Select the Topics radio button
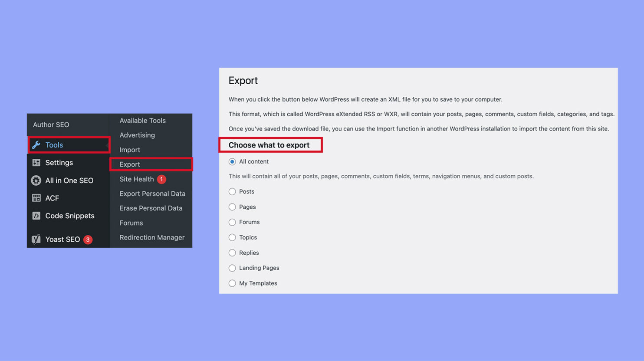Viewport: 644px width, 361px height. 232,237
